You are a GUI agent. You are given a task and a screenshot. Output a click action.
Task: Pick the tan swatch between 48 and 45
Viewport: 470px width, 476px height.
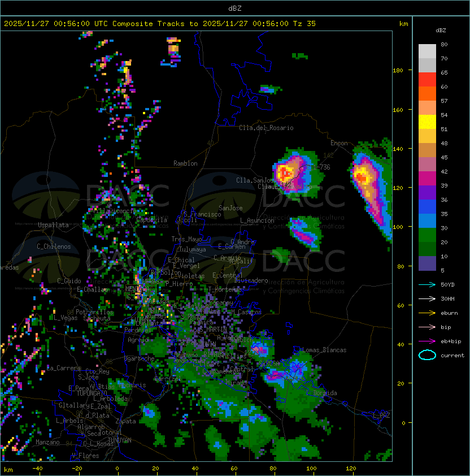tap(427, 150)
